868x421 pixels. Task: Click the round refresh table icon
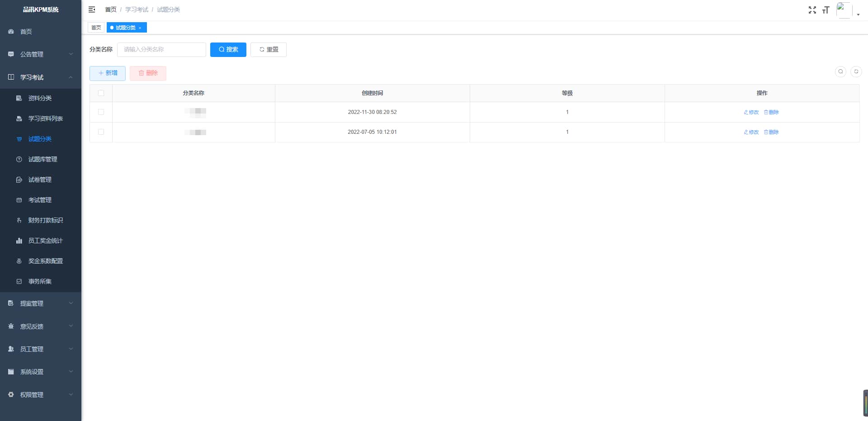click(x=856, y=71)
